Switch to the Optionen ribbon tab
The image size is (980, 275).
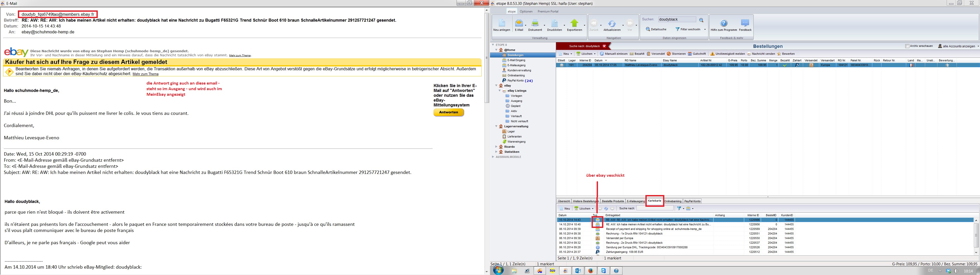pos(526,11)
